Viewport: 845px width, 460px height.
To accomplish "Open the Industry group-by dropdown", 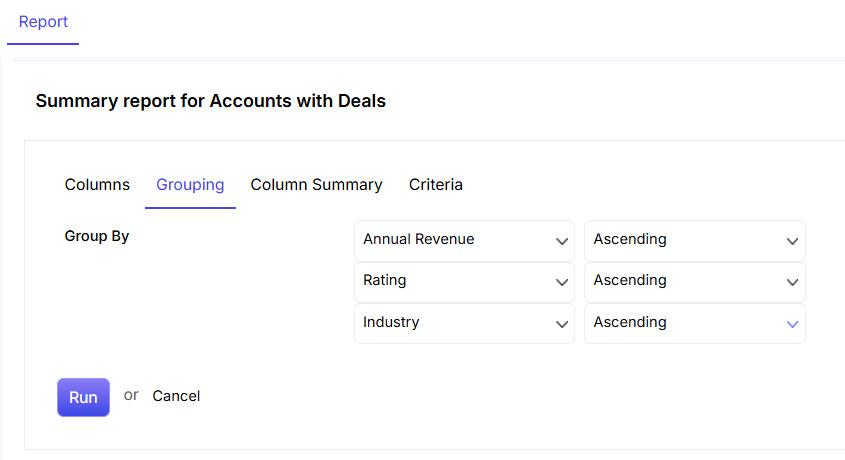I will click(464, 324).
